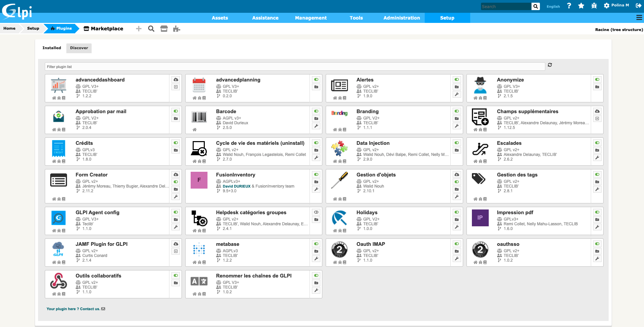Go to Home breadcrumb
This screenshot has height=327, width=644.
click(x=9, y=28)
